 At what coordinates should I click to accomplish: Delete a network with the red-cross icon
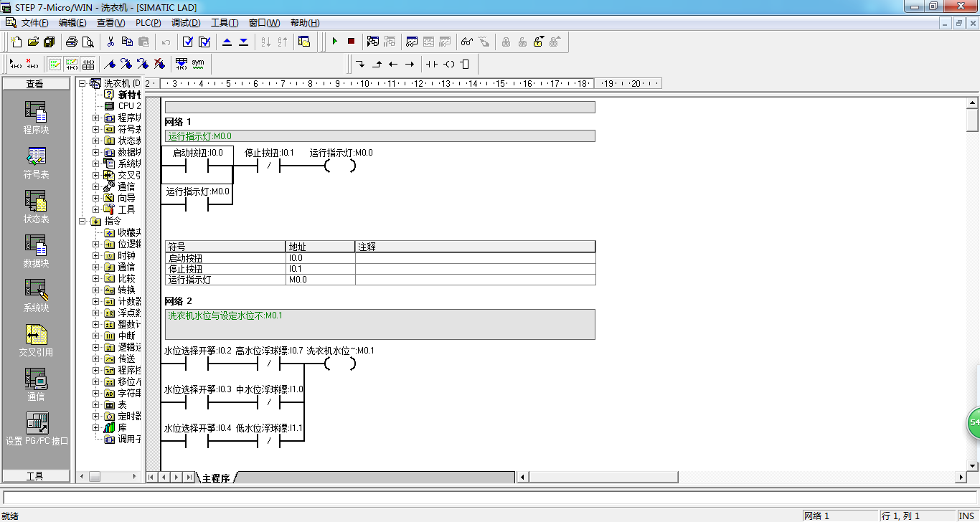[x=32, y=64]
